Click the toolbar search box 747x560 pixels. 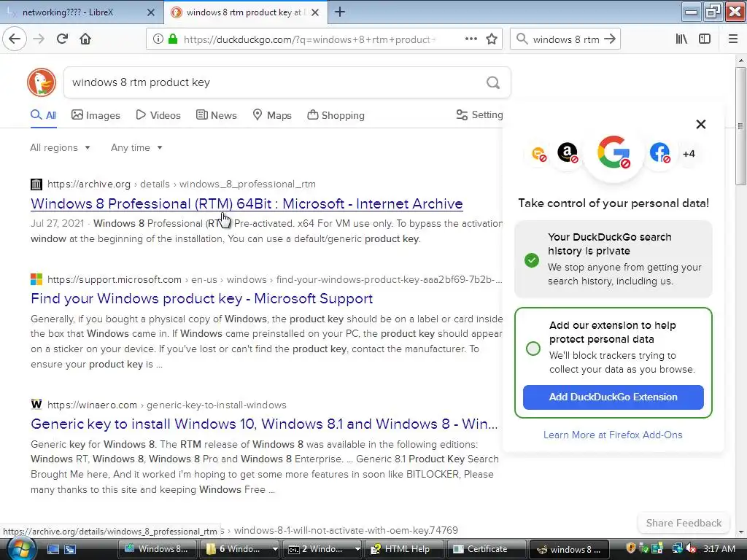(565, 39)
